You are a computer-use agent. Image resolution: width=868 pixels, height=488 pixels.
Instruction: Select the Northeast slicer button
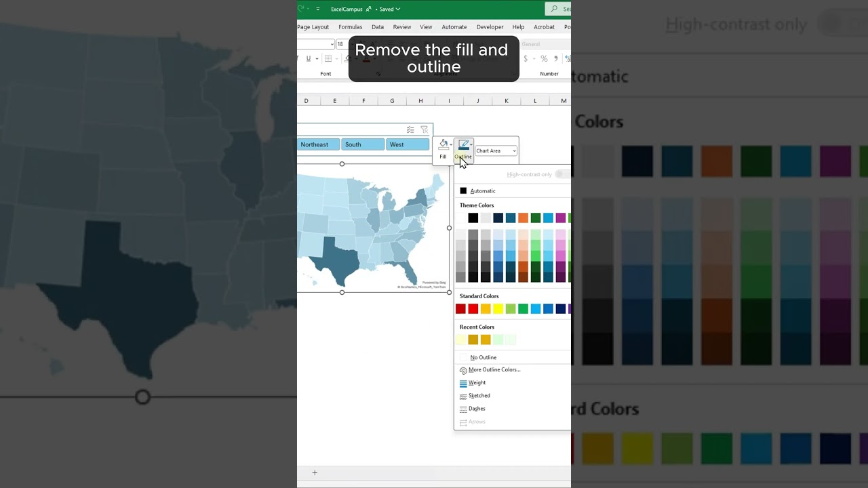pyautogui.click(x=318, y=144)
